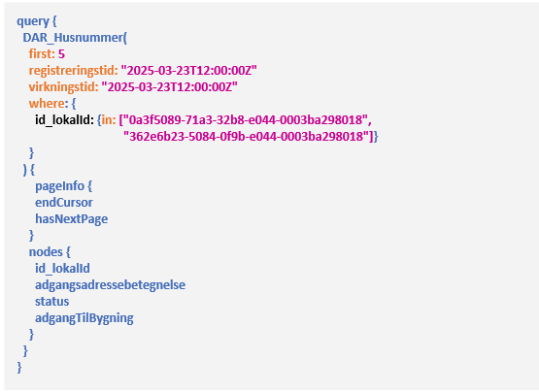
Task: Click the registreringstid argument name
Action: click(72, 71)
